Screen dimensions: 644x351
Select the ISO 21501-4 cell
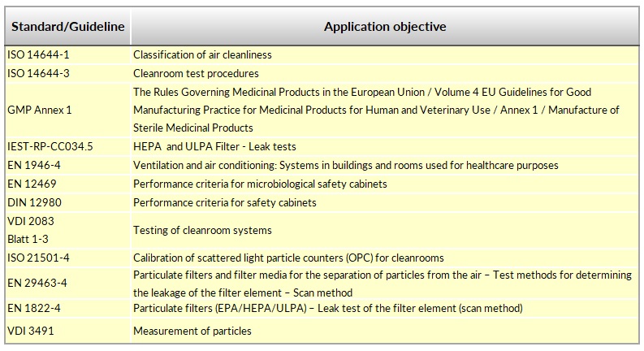point(39,258)
